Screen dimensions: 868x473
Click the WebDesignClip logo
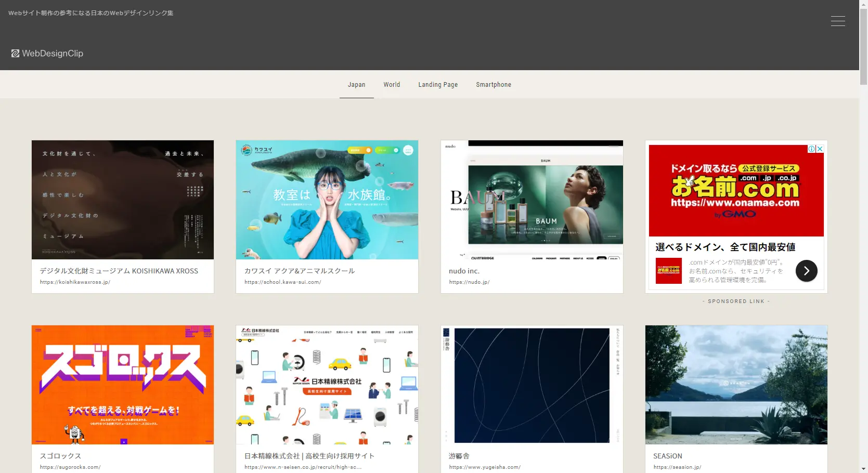tap(47, 54)
